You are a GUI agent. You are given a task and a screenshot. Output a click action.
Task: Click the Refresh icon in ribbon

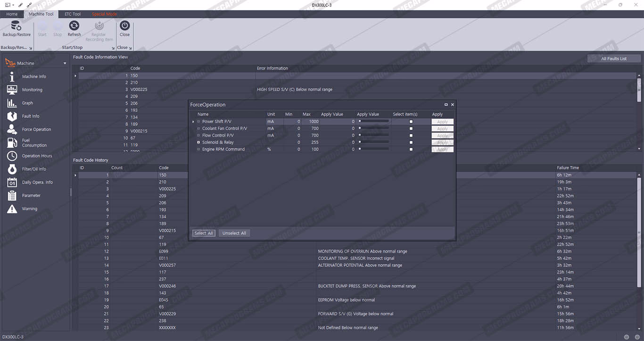74,29
